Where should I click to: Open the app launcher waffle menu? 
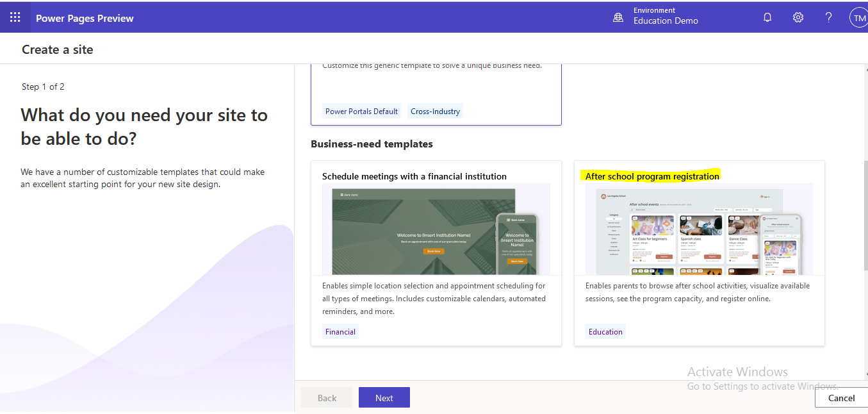click(x=15, y=17)
